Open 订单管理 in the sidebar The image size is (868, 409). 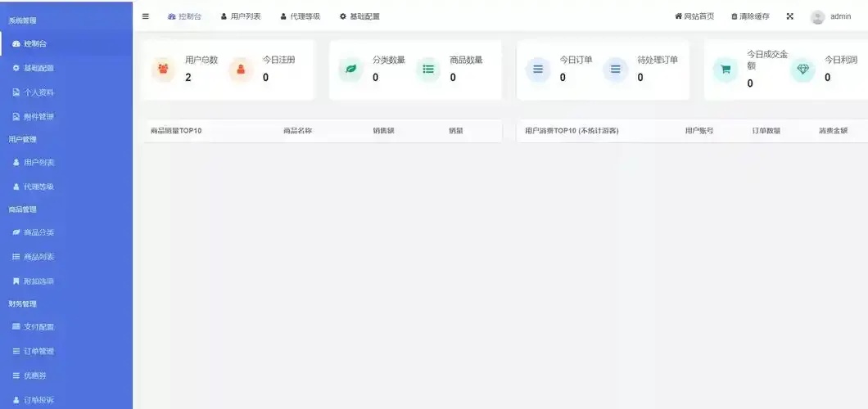pos(66,351)
